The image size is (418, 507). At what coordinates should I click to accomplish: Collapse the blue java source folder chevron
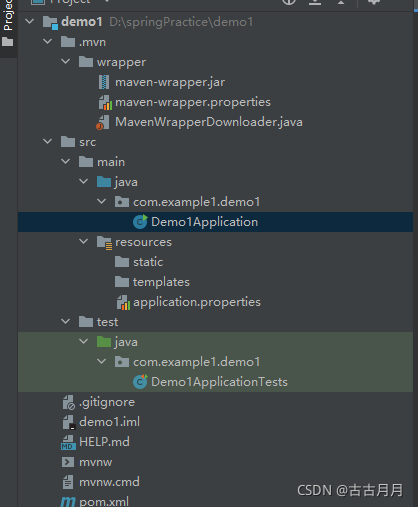pyautogui.click(x=84, y=182)
